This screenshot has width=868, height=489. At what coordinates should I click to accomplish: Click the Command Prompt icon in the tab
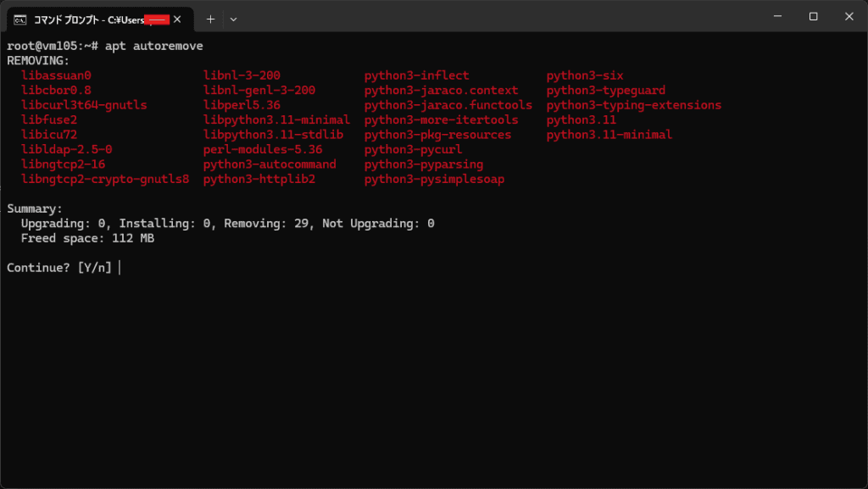coord(19,19)
